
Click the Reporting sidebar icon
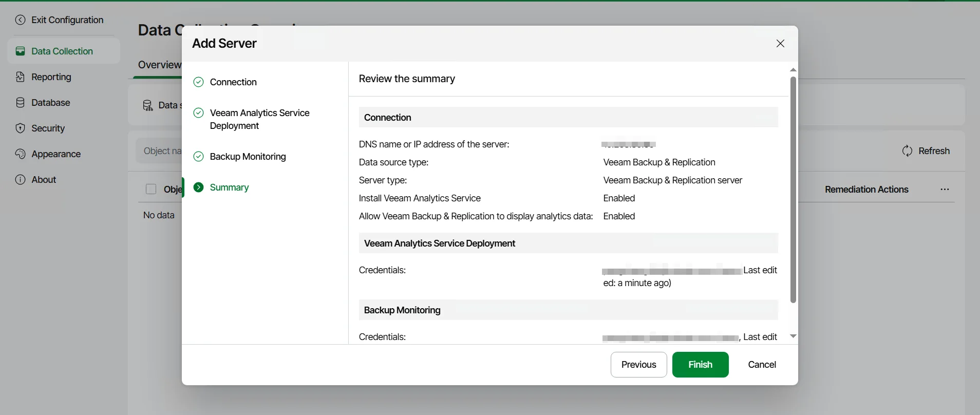(x=20, y=77)
